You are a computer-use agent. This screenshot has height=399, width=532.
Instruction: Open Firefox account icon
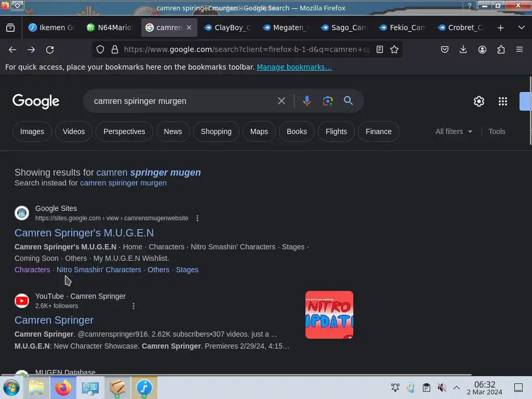pyautogui.click(x=482, y=49)
